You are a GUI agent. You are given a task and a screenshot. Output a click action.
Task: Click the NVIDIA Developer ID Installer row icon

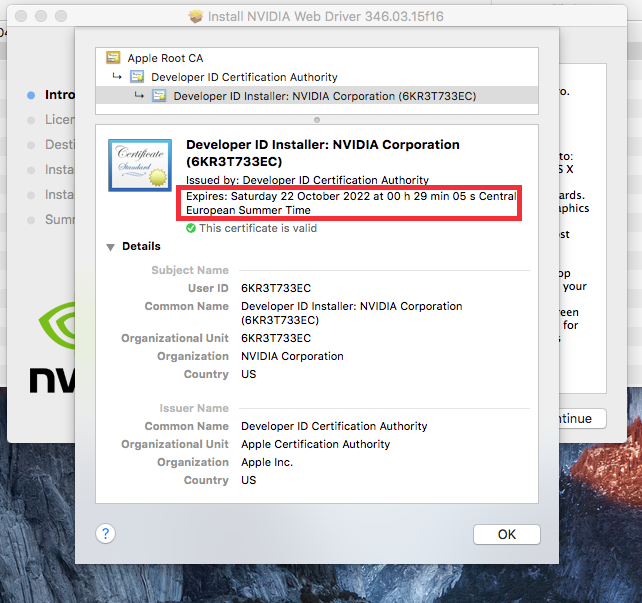(159, 96)
